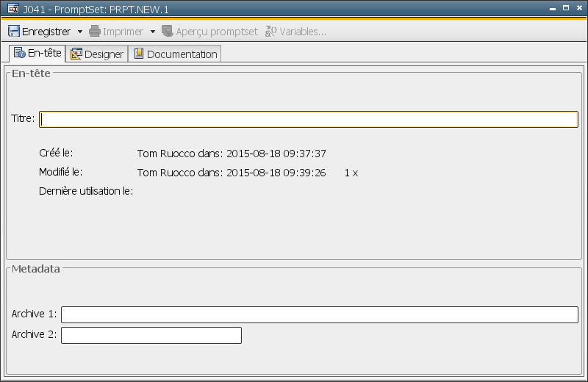Click the Enregistrer floppy disk icon
The image size is (588, 382).
pos(14,31)
